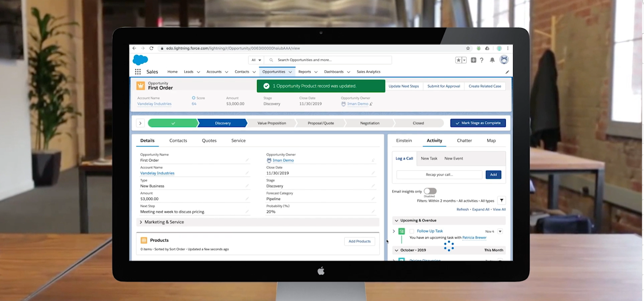The height and width of the screenshot is (301, 644).
Task: Reload the page in browser
Action: (151, 48)
